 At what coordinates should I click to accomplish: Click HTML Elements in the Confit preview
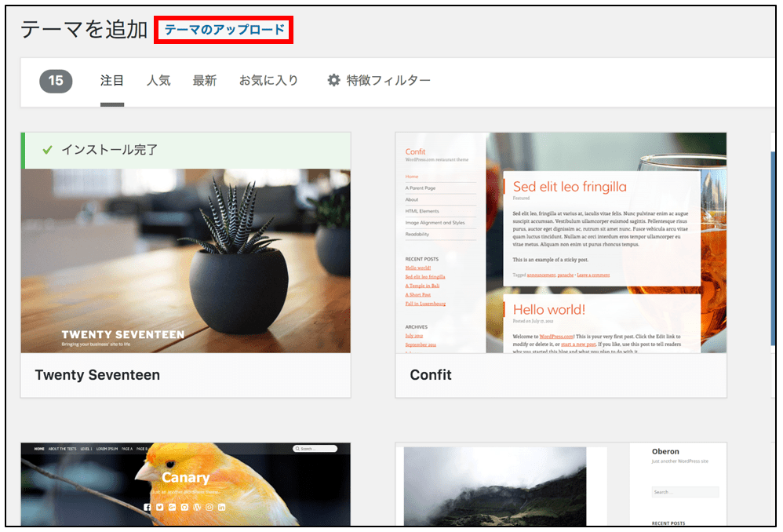pos(422,211)
